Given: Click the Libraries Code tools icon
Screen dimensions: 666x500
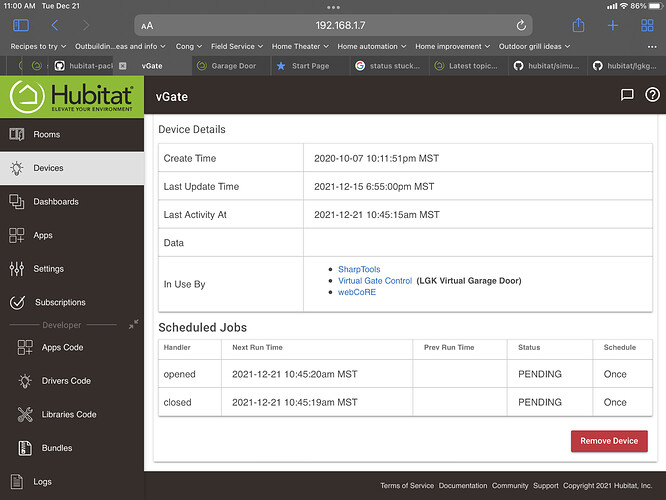Looking at the screenshot, I should (x=25, y=414).
